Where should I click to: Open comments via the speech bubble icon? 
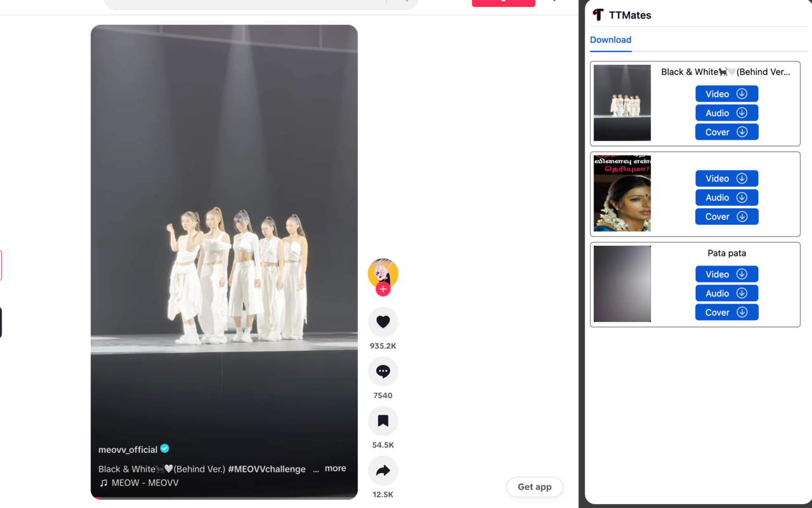383,371
